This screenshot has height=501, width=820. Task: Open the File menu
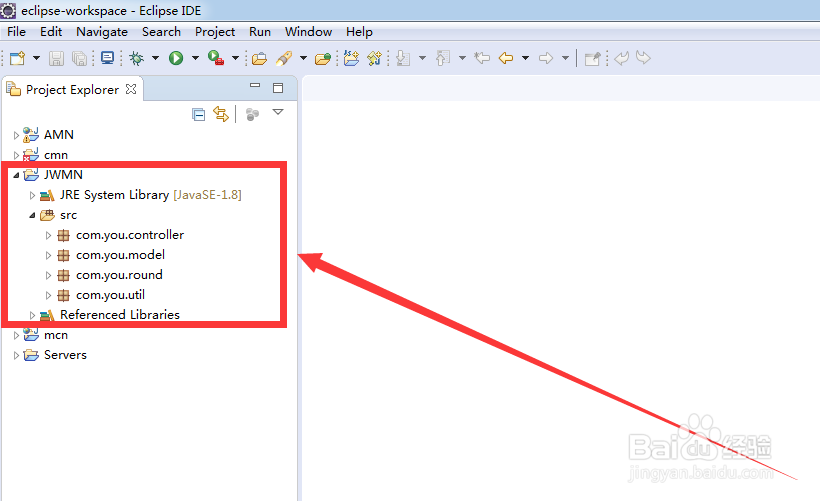coord(16,32)
